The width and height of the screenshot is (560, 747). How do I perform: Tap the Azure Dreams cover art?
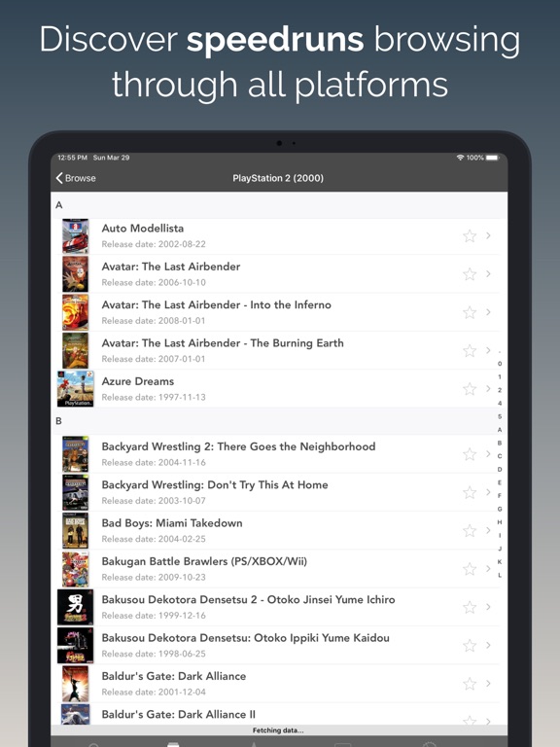pyautogui.click(x=75, y=389)
